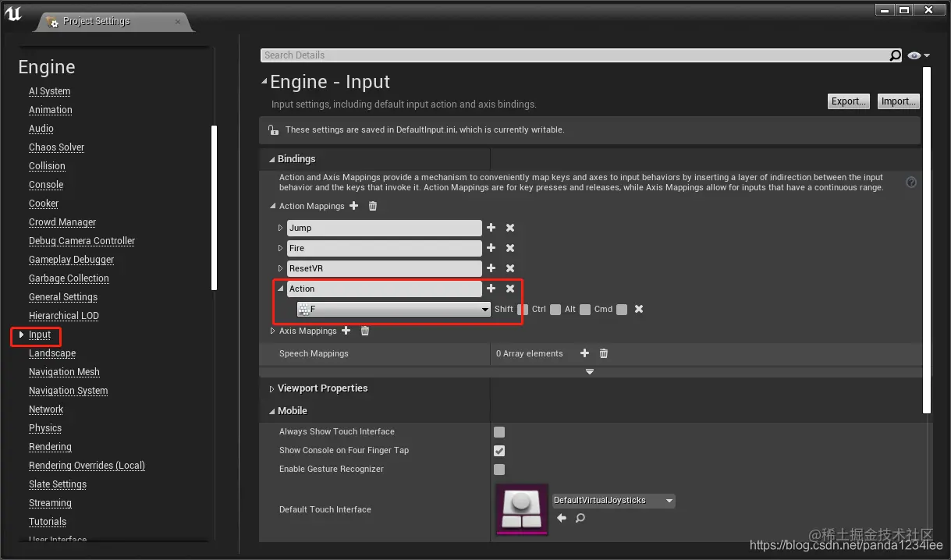The height and width of the screenshot is (560, 951).
Task: Expand the Viewport Properties section
Action: click(x=272, y=388)
